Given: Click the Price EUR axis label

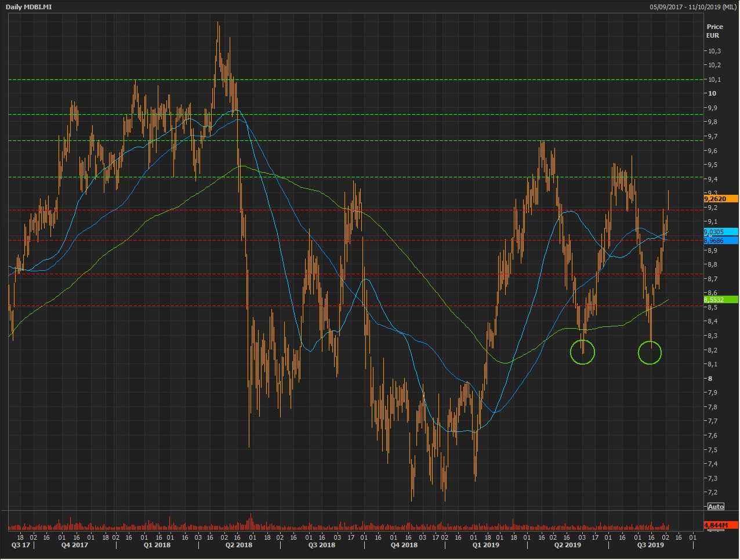Looking at the screenshot, I should tap(714, 31).
